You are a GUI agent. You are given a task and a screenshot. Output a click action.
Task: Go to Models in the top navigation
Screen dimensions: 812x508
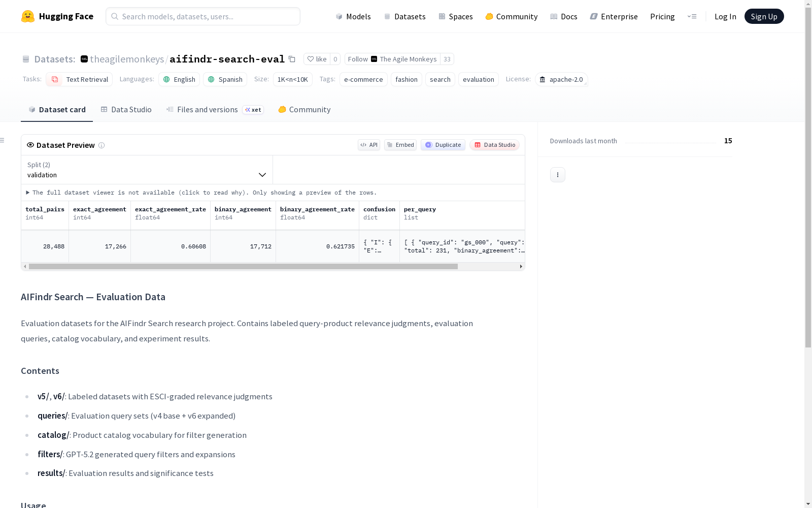[x=353, y=16]
